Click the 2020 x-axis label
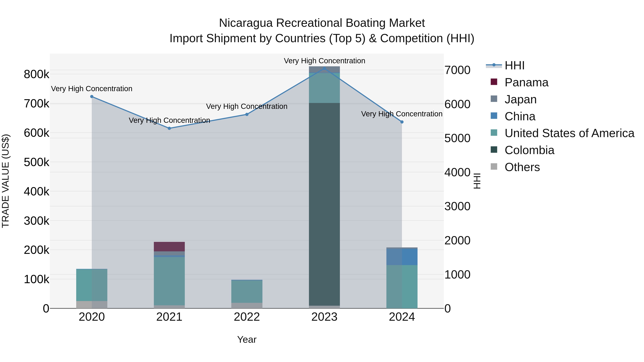 [92, 317]
